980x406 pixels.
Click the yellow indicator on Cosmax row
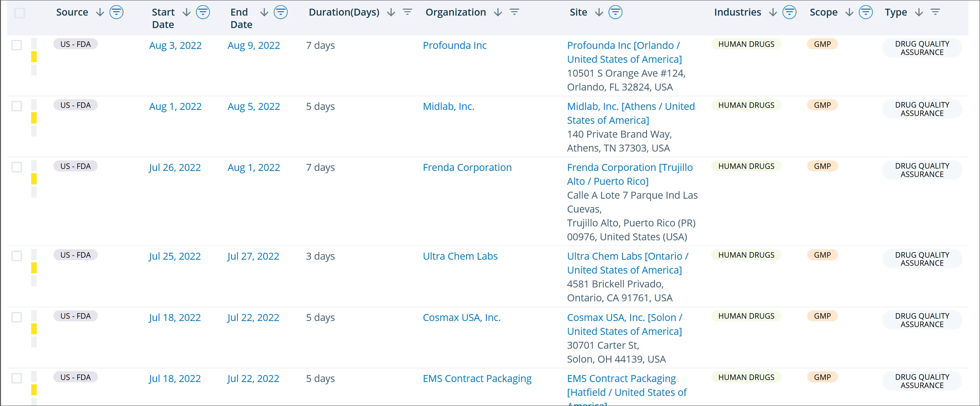(x=34, y=329)
